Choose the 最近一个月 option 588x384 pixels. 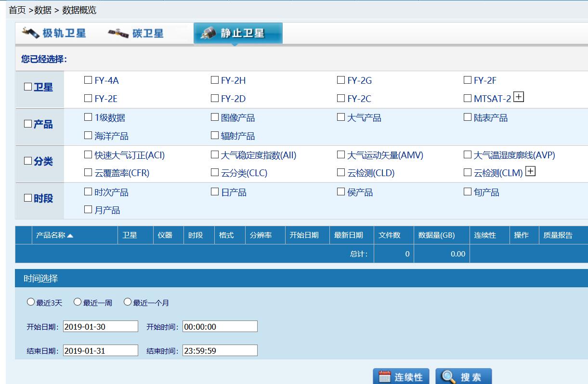[127, 301]
